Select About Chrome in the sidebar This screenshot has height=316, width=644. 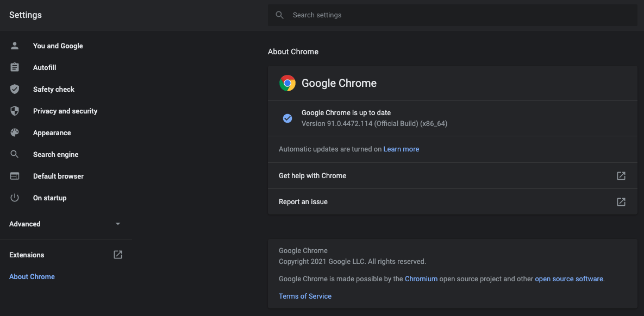click(32, 276)
